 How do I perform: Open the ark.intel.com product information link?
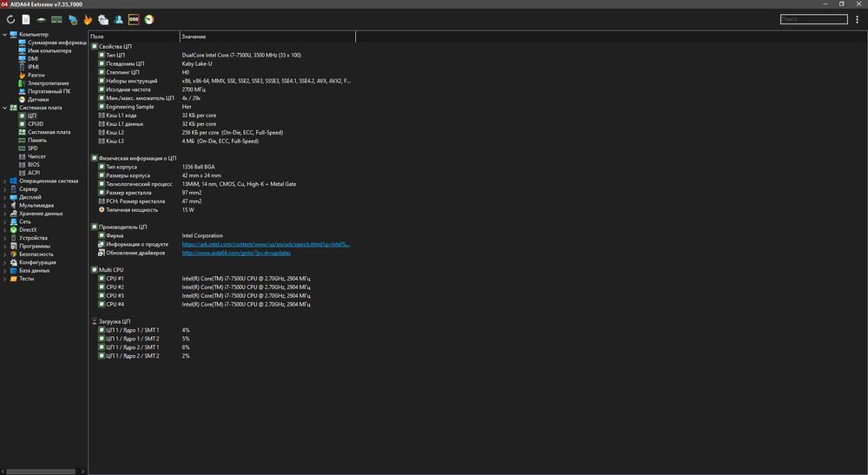point(266,244)
